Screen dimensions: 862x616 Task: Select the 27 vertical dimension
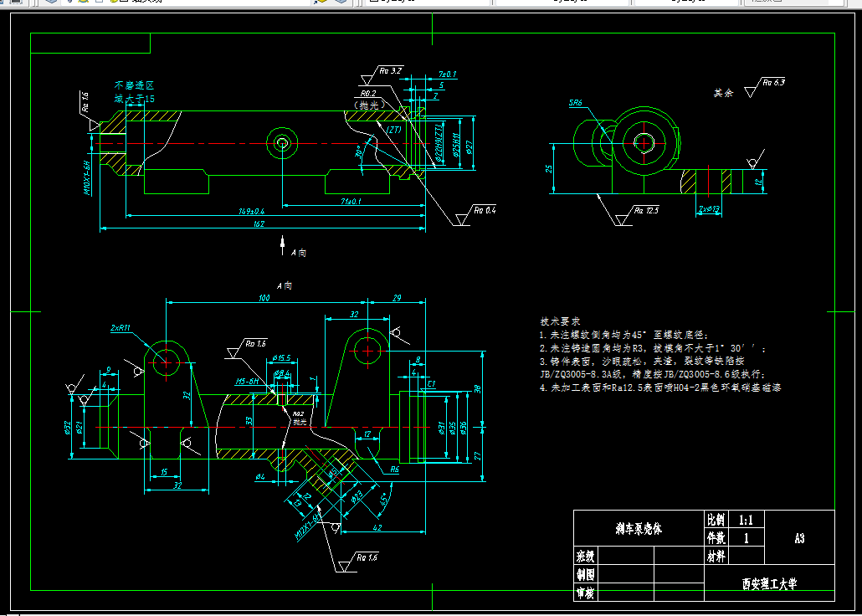click(478, 454)
